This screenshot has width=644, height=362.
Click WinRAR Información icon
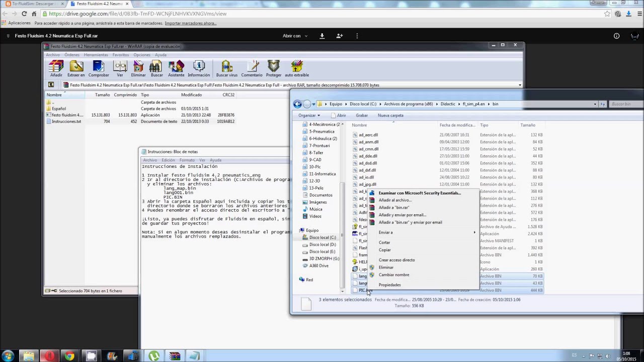pos(199,67)
